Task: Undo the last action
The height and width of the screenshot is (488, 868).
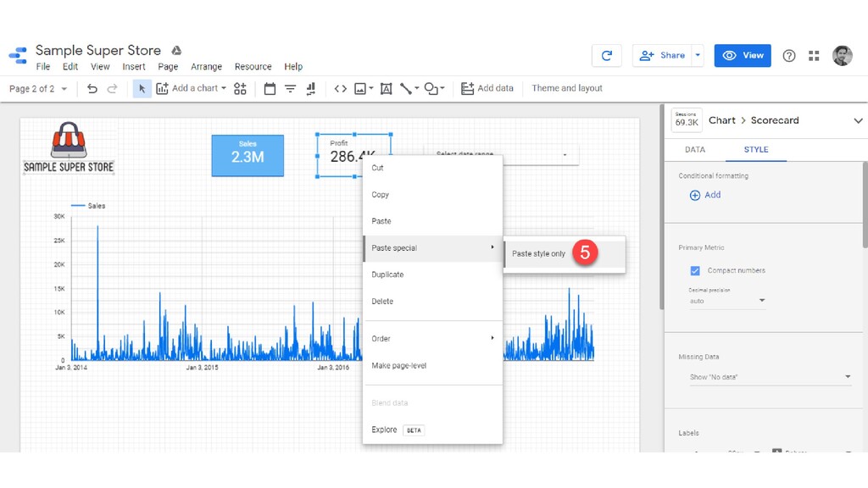Action: tap(92, 88)
